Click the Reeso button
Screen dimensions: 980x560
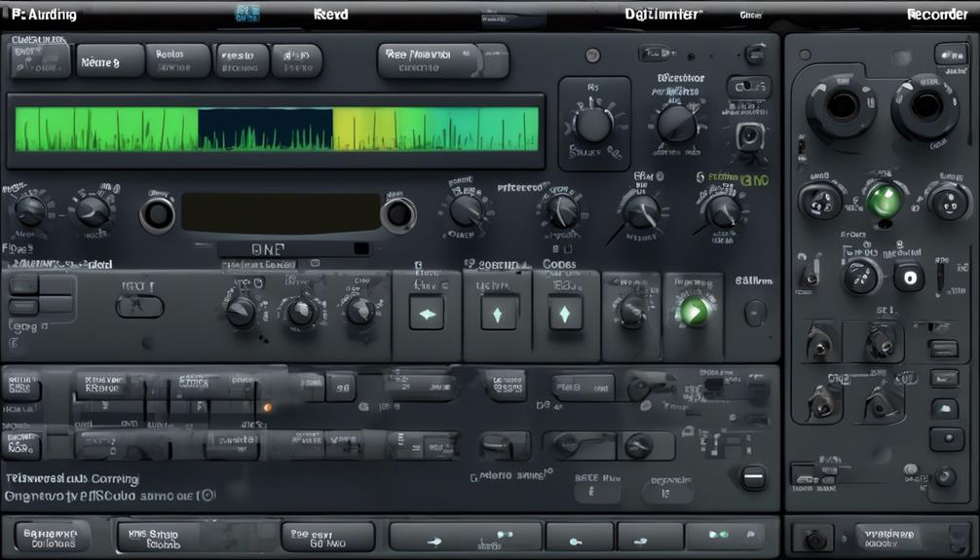coord(243,60)
